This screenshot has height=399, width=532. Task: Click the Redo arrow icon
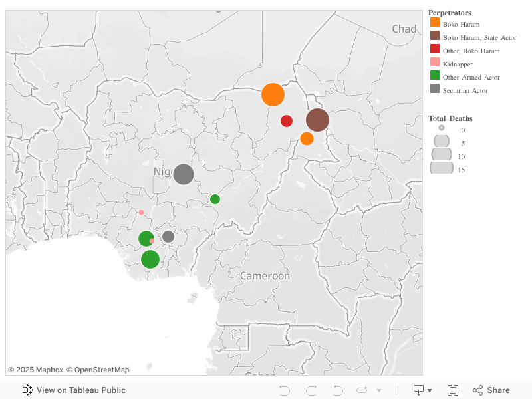(x=311, y=390)
